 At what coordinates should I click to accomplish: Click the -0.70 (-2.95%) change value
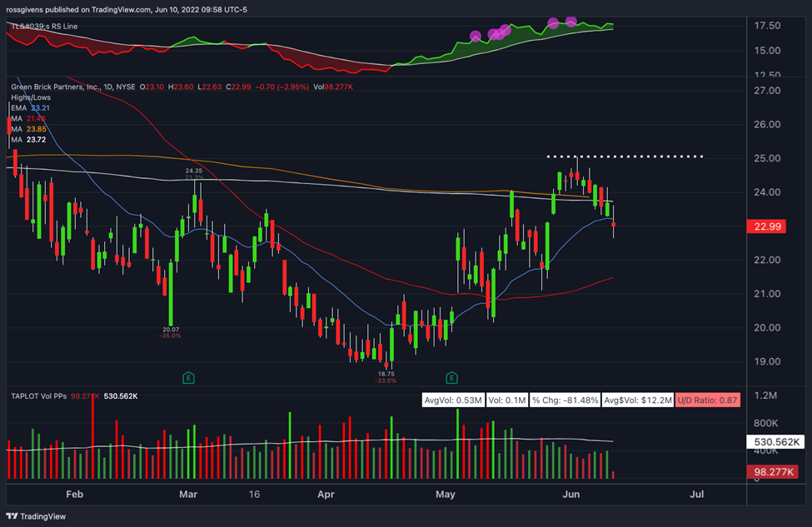point(282,87)
